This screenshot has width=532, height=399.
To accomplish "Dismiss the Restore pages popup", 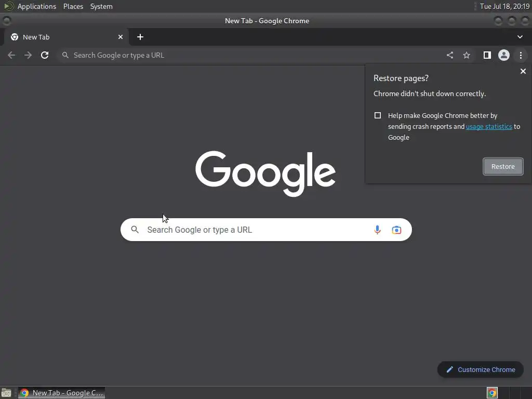I will (523, 71).
